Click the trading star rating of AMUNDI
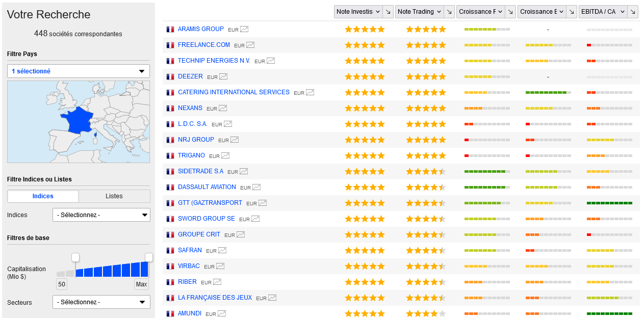The image size is (644, 318). [x=426, y=314]
